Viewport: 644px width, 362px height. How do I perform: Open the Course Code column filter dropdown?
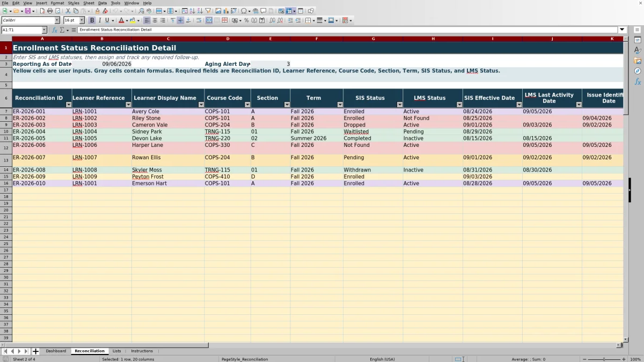click(247, 105)
